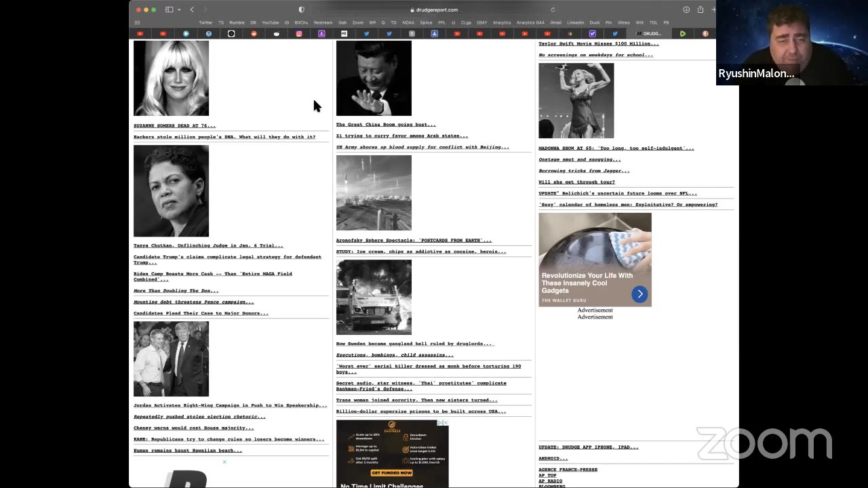The image size is (868, 488).
Task: Click the Suzanne Somers photo thumbnail
Action: [171, 78]
